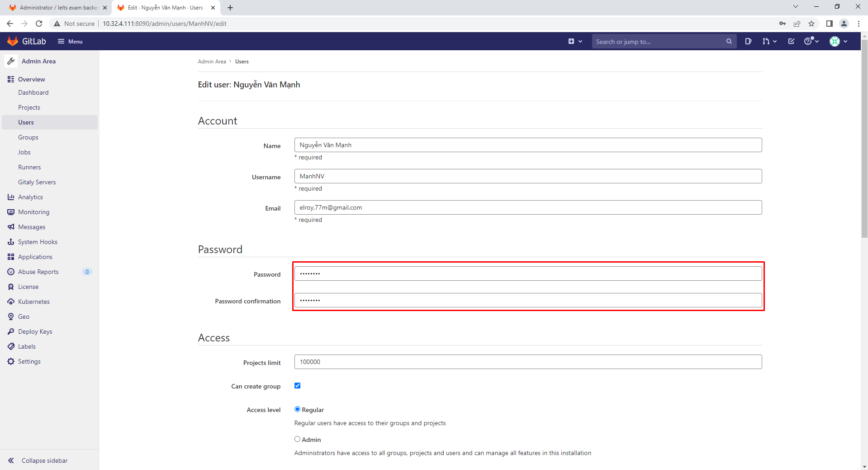Click the Kubernetes icon
The image size is (868, 470).
click(11, 302)
